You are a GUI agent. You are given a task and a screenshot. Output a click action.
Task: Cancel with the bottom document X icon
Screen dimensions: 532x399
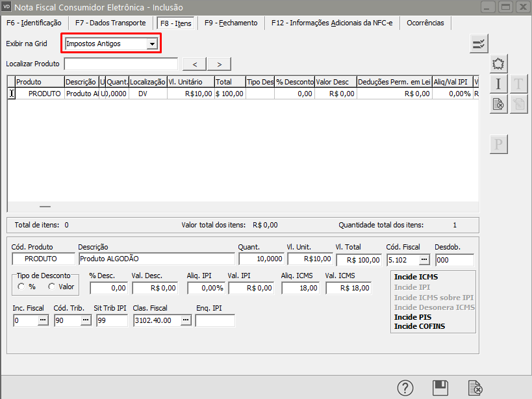tap(475, 388)
